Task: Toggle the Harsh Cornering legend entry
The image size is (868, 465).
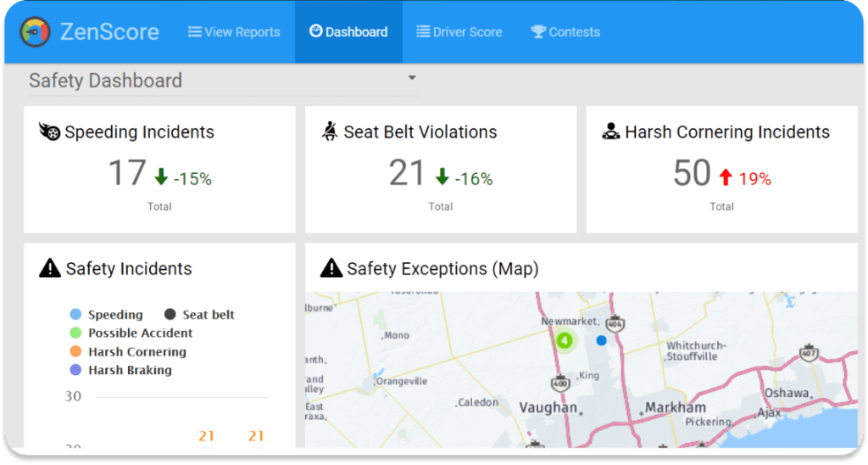Action: click(x=129, y=351)
